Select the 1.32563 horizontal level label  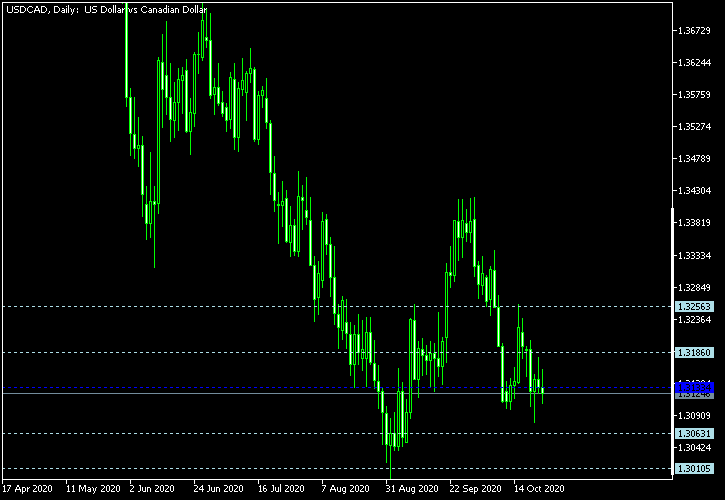(x=694, y=307)
